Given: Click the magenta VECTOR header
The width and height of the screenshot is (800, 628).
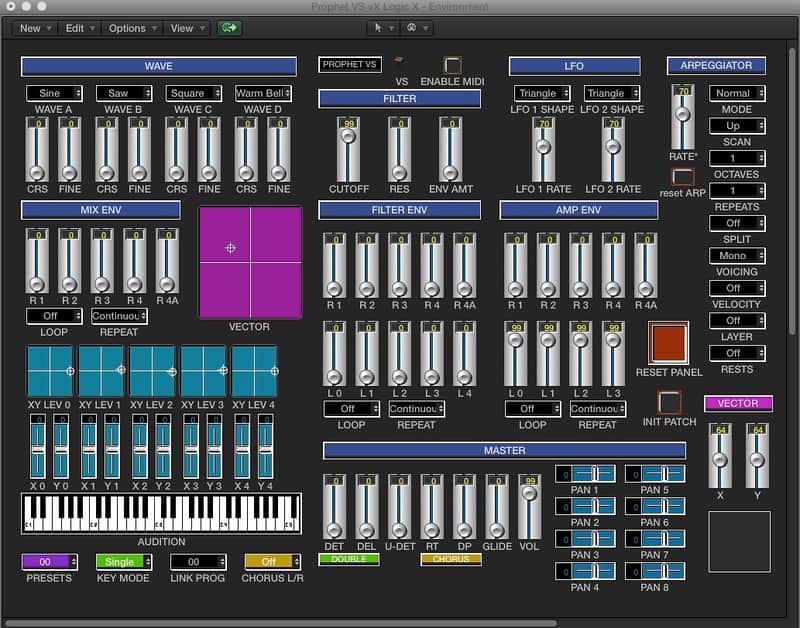Looking at the screenshot, I should [738, 403].
